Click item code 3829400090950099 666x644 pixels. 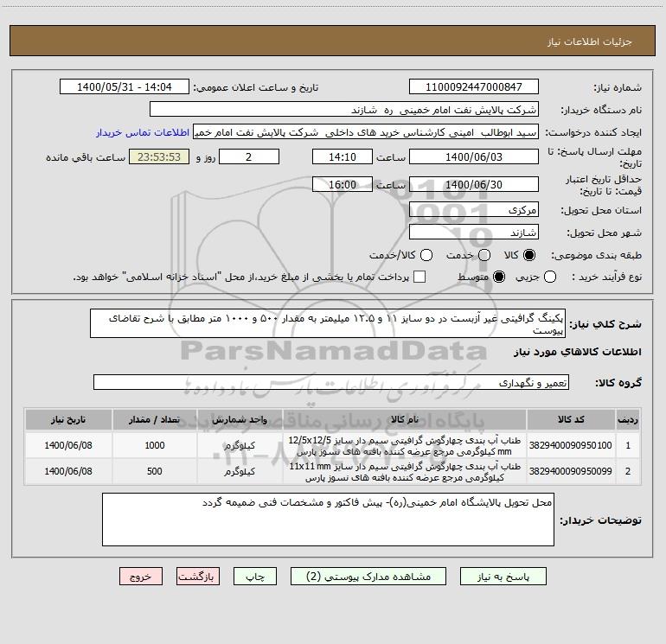click(571, 471)
